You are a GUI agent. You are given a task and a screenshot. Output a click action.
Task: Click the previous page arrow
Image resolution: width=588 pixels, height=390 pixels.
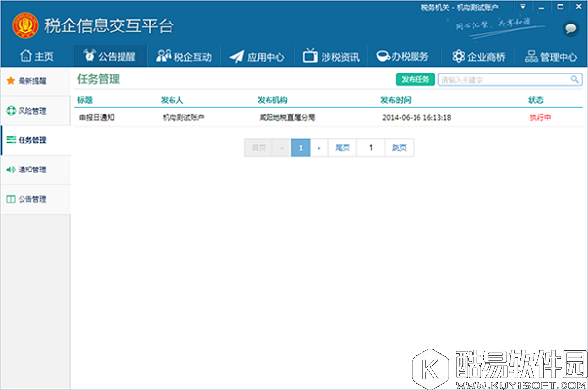282,148
